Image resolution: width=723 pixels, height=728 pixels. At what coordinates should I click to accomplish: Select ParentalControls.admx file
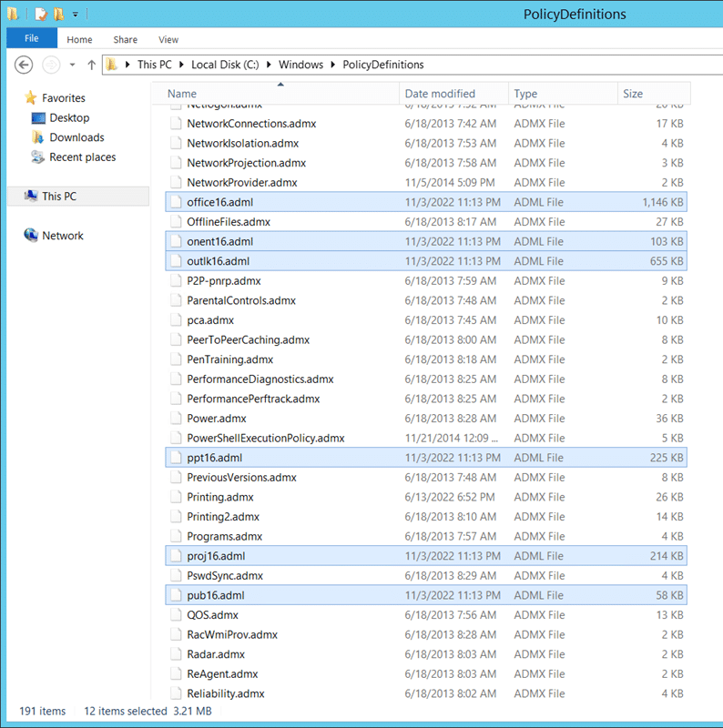426,300
